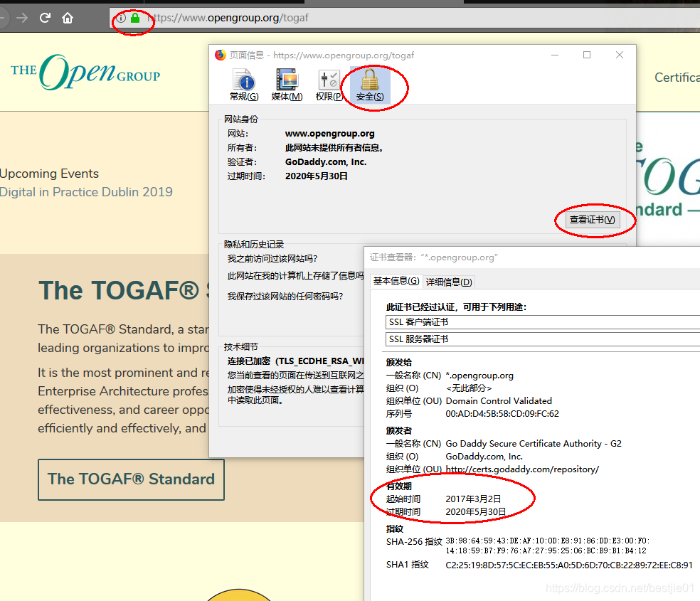Switch to the 详细信息(D) certificate tab
Viewport: 700px width, 601px height.
(x=449, y=282)
